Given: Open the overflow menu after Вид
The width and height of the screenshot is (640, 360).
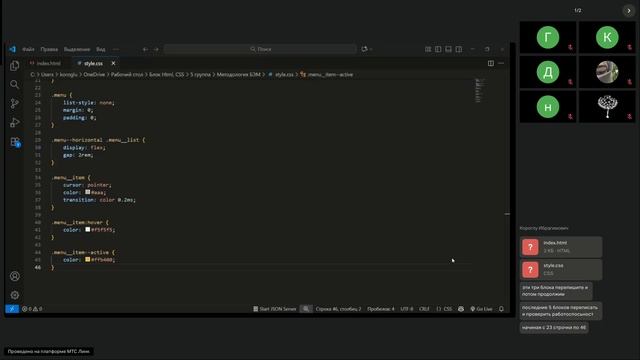Looking at the screenshot, I should click(116, 49).
